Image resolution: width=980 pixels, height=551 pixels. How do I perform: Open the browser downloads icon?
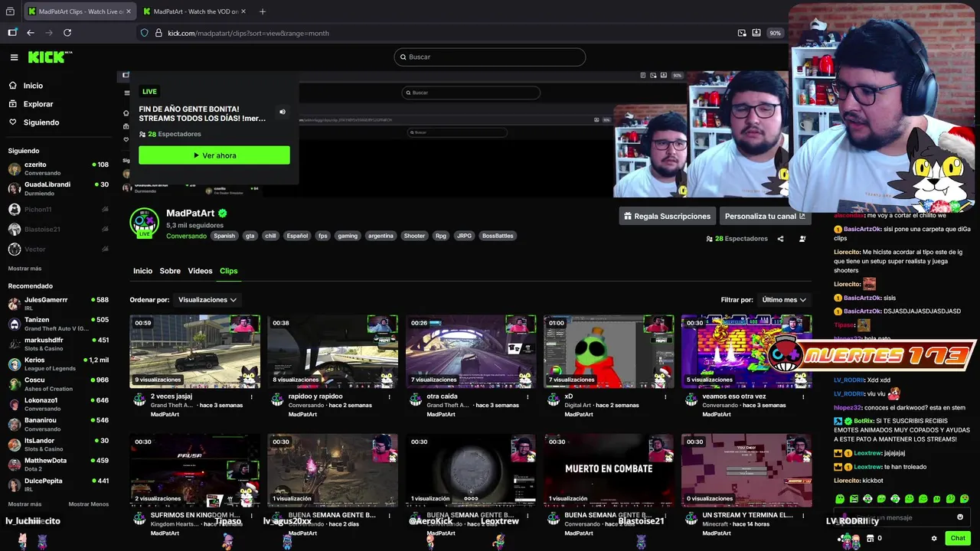tap(756, 33)
